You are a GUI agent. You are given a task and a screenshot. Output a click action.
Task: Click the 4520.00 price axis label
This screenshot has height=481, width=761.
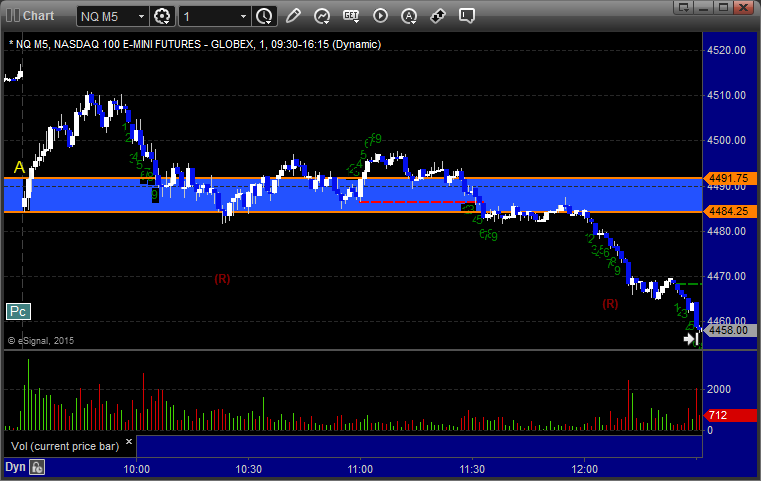(727, 50)
